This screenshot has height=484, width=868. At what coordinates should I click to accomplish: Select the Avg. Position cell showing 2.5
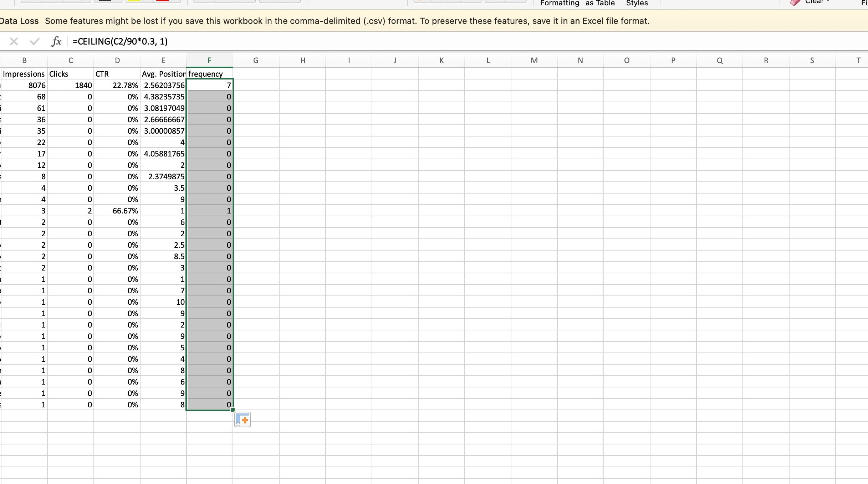point(163,245)
